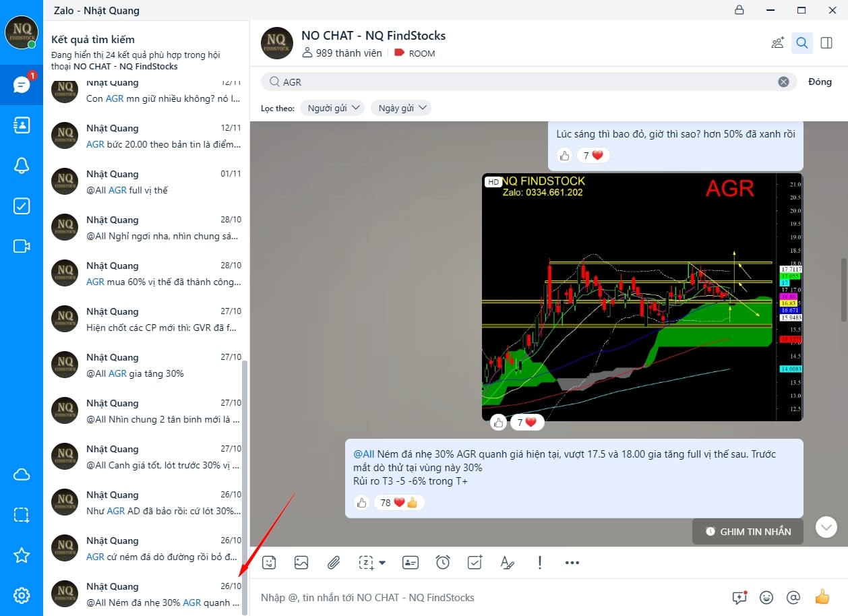The height and width of the screenshot is (616, 848).
Task: Open the reminder alarm clock icon
Action: point(443,562)
